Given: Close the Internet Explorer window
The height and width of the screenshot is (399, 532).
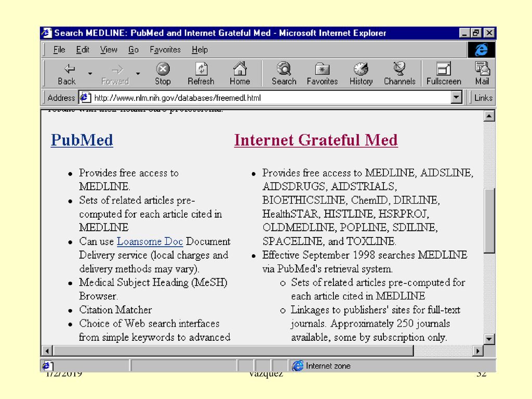Looking at the screenshot, I should 489,33.
